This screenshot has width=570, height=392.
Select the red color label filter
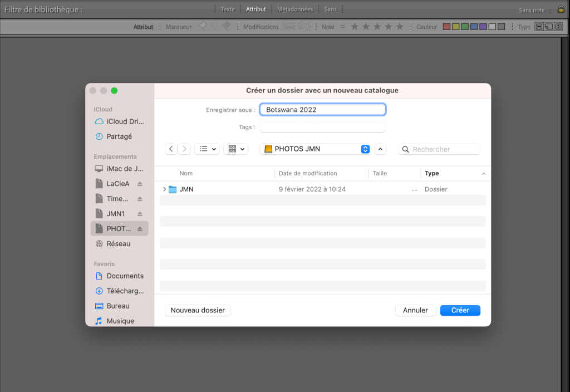446,27
